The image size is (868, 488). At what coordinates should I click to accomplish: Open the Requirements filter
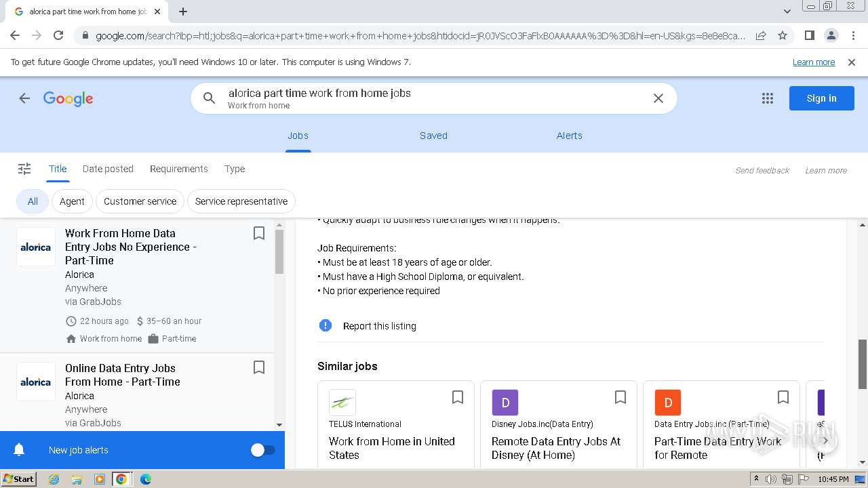click(x=179, y=169)
